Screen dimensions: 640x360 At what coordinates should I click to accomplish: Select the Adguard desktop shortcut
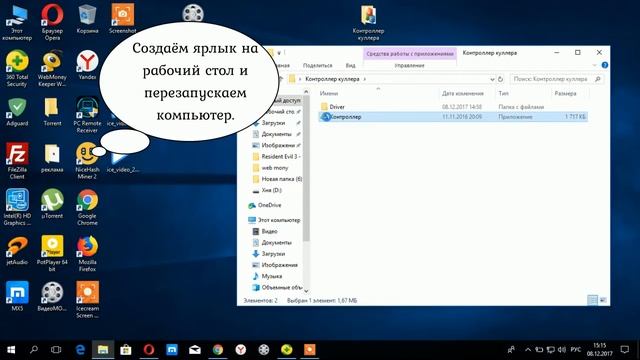17,111
